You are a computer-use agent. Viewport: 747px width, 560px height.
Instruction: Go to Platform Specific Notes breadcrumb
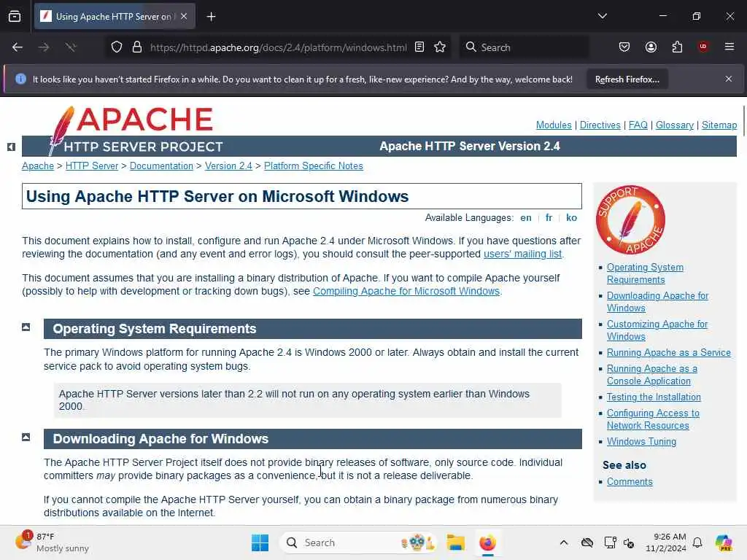pos(313,166)
